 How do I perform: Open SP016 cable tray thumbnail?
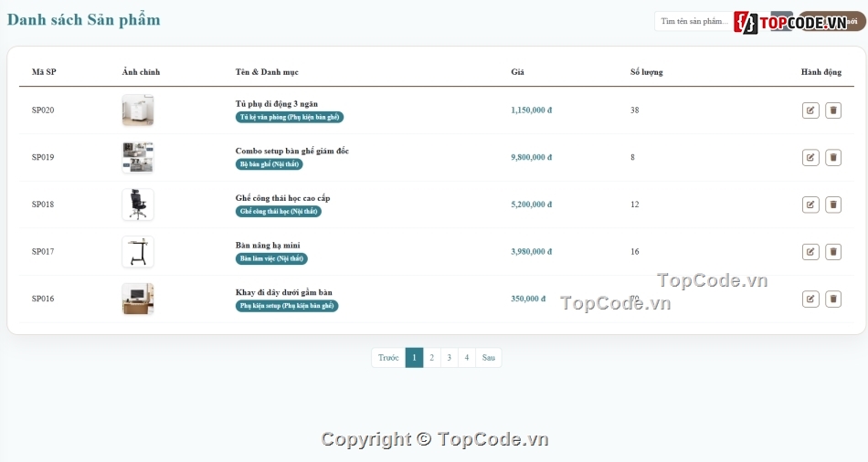(138, 299)
